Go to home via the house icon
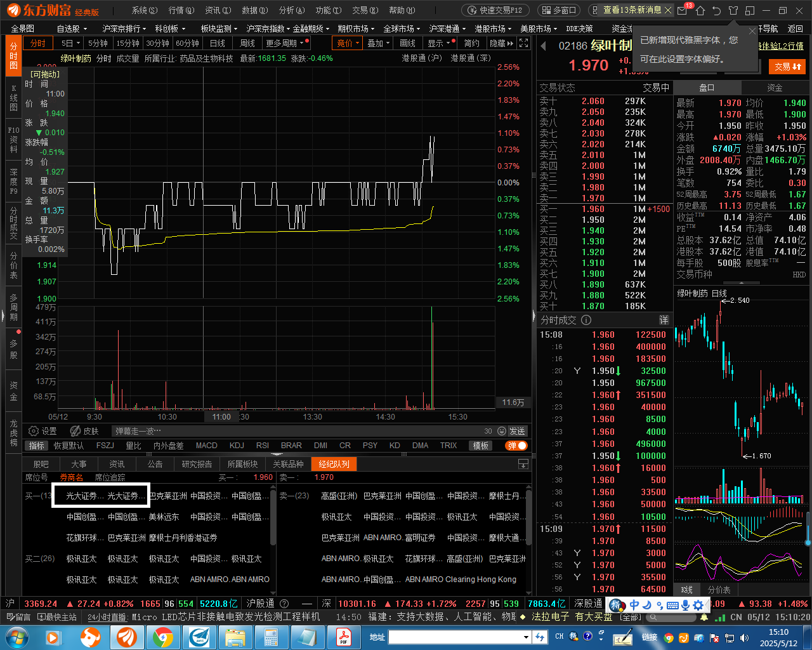Image resolution: width=812 pixels, height=650 pixels. (700, 10)
